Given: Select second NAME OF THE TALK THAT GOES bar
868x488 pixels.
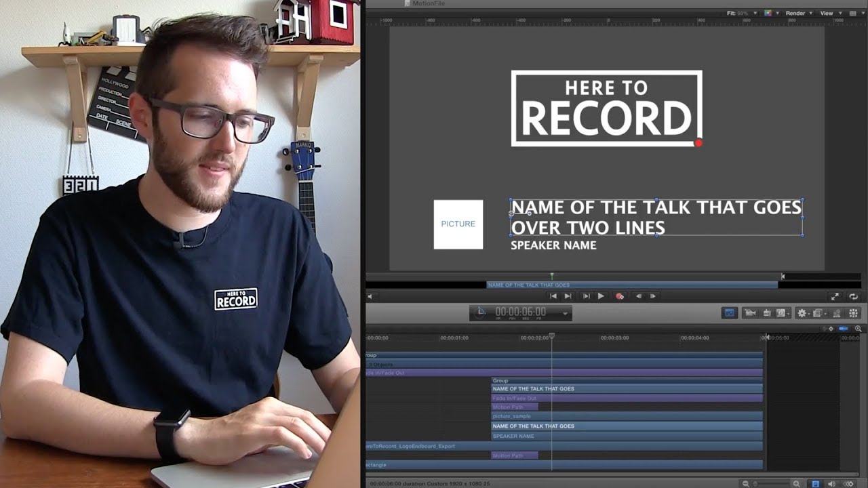Looking at the screenshot, I should tap(627, 426).
